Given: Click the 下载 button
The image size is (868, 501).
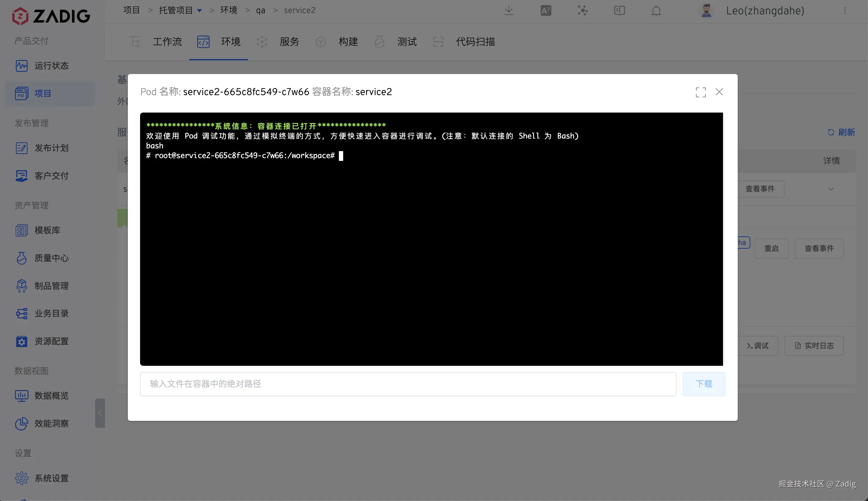Looking at the screenshot, I should tap(703, 384).
